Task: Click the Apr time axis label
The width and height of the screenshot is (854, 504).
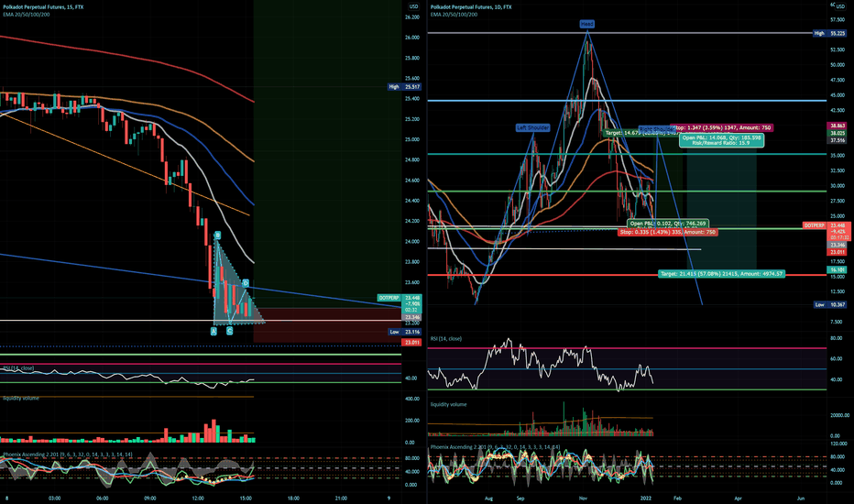Action: (x=739, y=498)
